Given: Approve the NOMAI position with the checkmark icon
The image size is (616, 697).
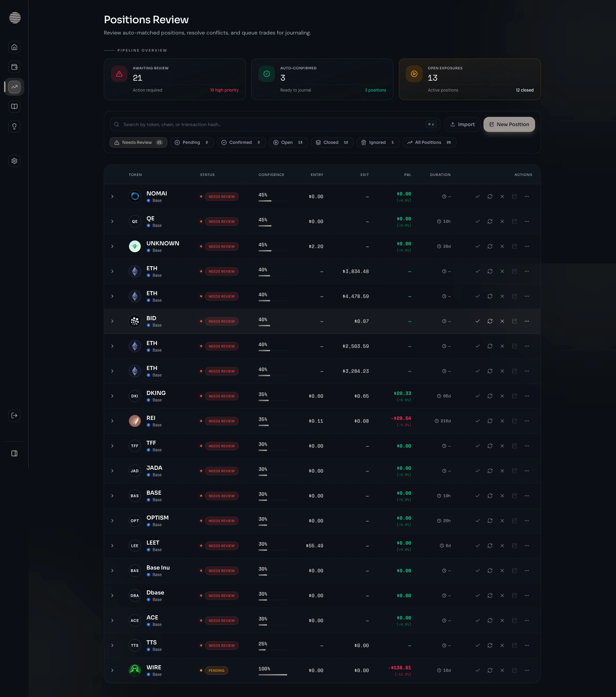Looking at the screenshot, I should (478, 196).
